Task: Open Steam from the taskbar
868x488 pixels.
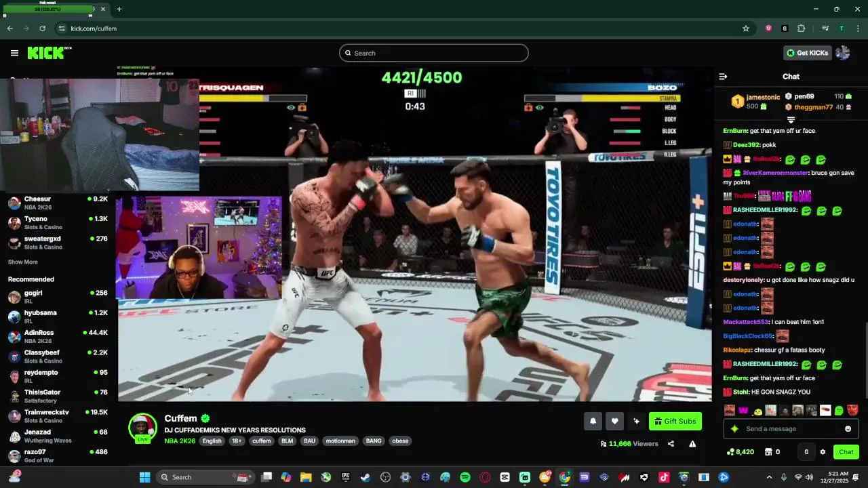Action: click(366, 477)
